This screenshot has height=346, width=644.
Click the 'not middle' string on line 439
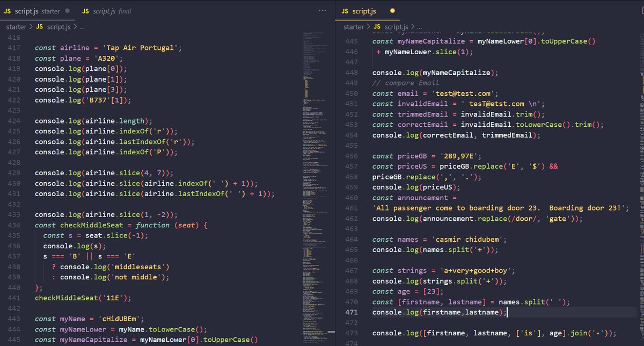[137, 277]
